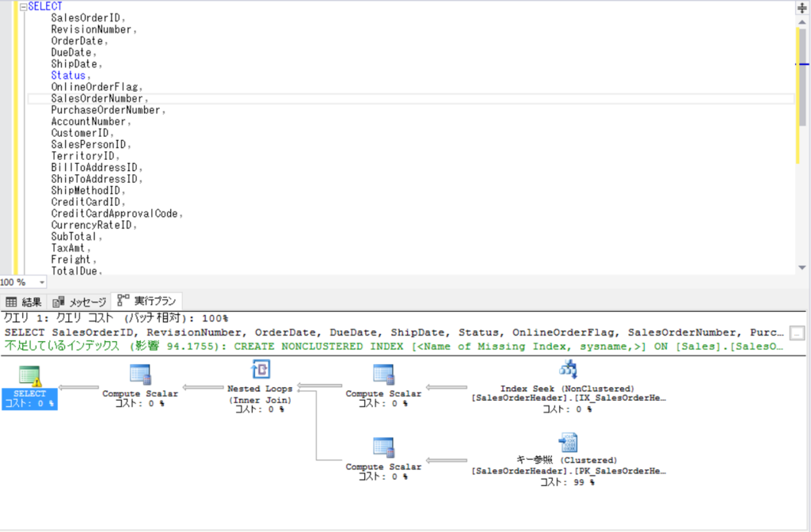Click the missing index CREATE NONCLUSTERED INDEX hint
The height and width of the screenshot is (532, 811).
[394, 347]
